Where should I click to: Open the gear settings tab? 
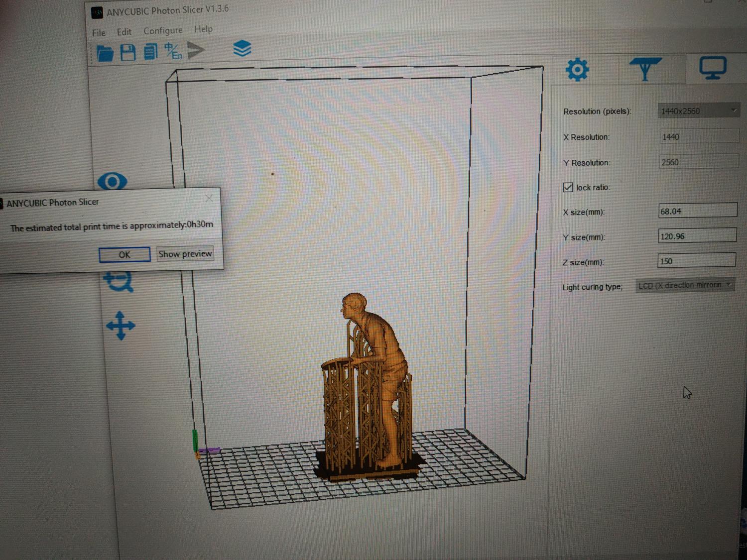coord(577,70)
